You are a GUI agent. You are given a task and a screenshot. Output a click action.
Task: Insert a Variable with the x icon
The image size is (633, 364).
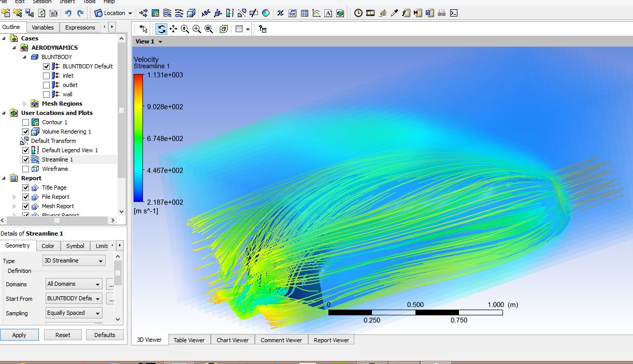280,13
